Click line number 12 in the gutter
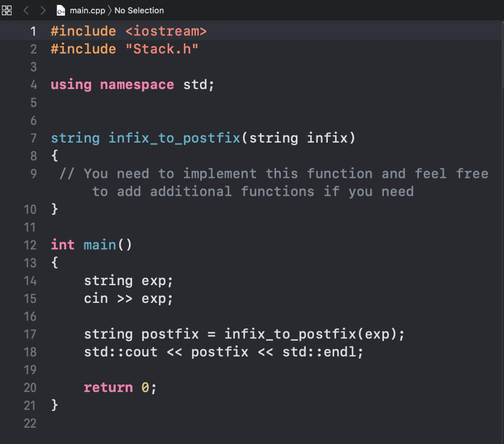The width and height of the screenshot is (504, 444). (30, 245)
